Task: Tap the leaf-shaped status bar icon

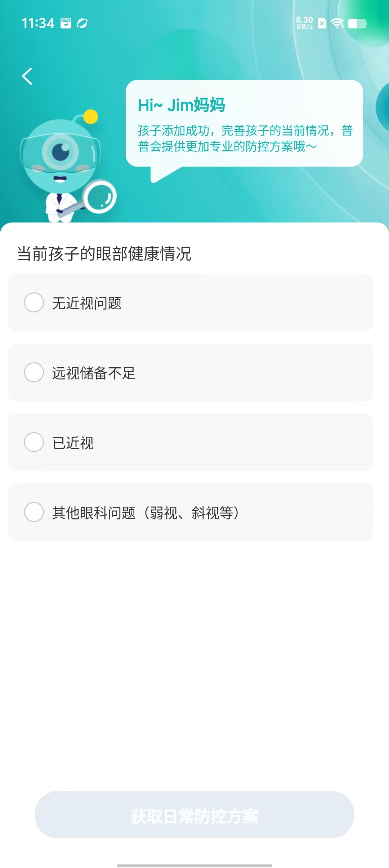Action: click(x=82, y=23)
